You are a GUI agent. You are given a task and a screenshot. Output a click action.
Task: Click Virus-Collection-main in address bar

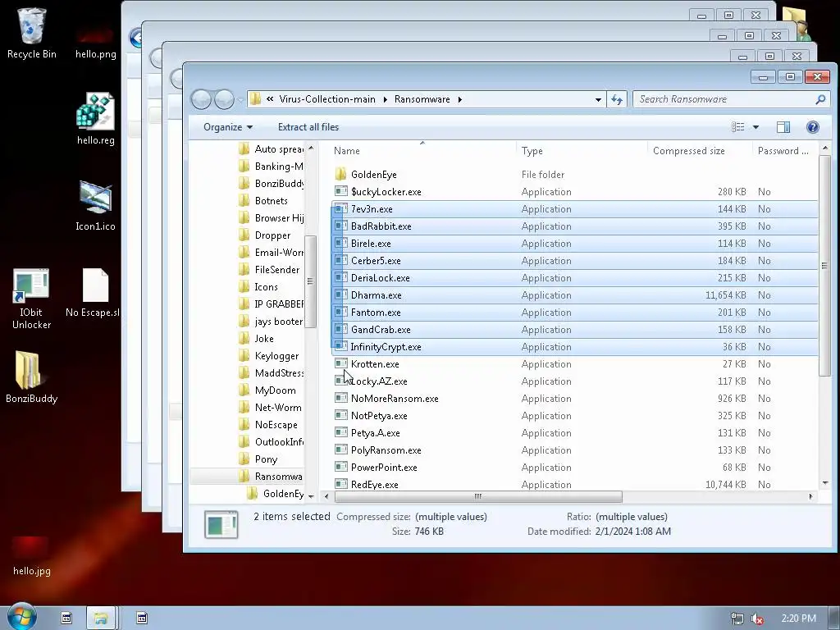(326, 99)
